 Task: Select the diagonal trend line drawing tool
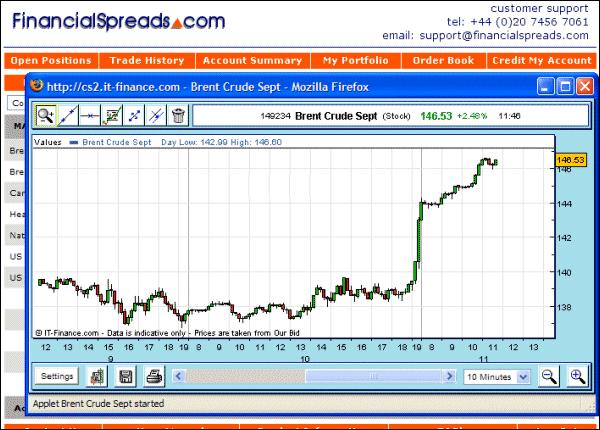[x=68, y=115]
